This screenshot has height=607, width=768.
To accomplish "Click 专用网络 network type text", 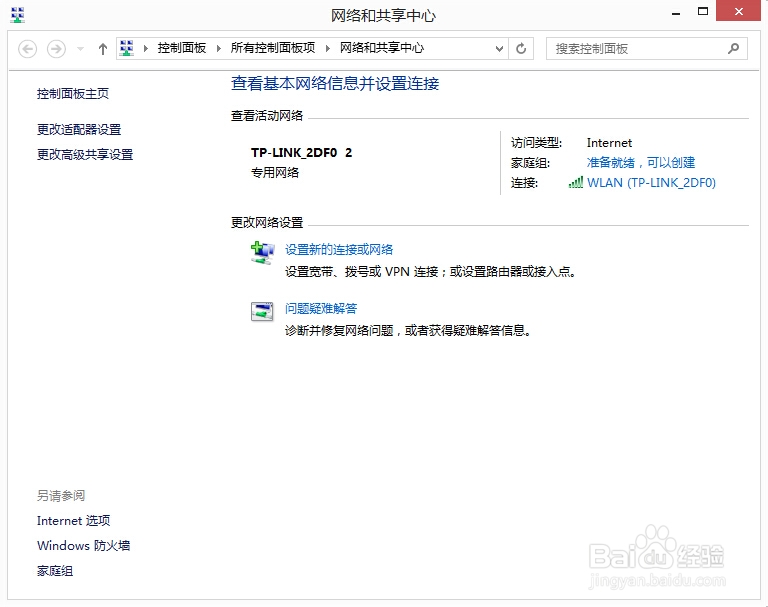I will (275, 172).
